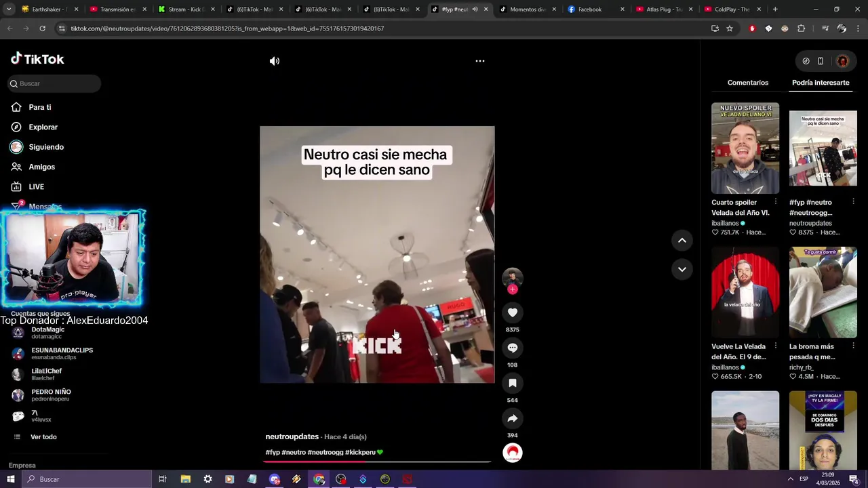Mute the #fyp tab via its speaker icon

click(x=475, y=9)
